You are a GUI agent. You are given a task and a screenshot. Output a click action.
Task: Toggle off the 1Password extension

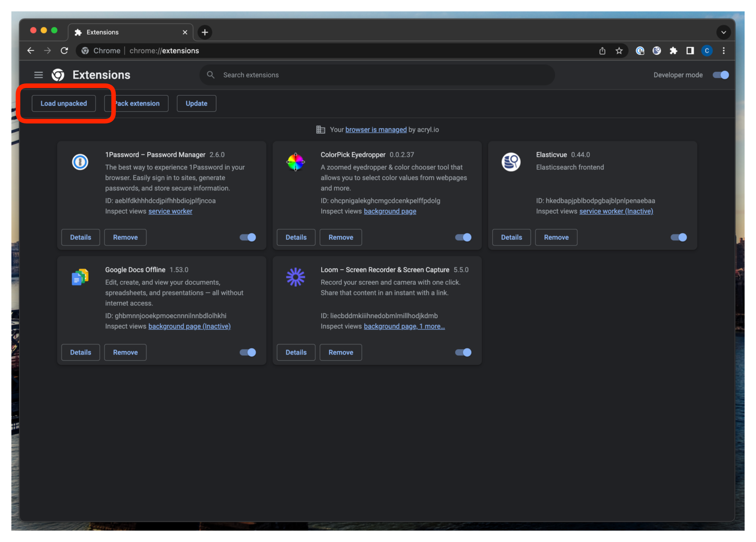[248, 237]
